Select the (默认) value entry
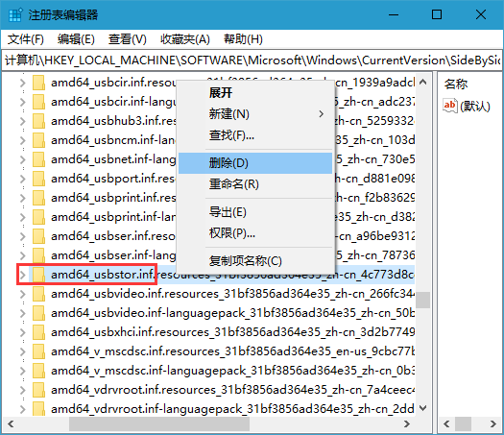The height and width of the screenshot is (435, 504). pos(475,106)
